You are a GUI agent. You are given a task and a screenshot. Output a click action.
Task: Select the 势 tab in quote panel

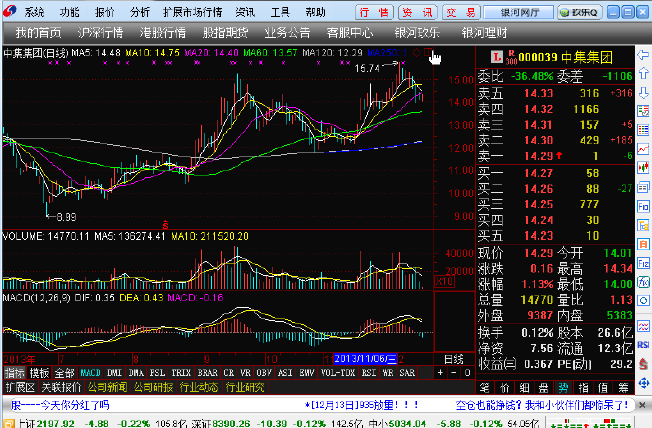[563, 388]
